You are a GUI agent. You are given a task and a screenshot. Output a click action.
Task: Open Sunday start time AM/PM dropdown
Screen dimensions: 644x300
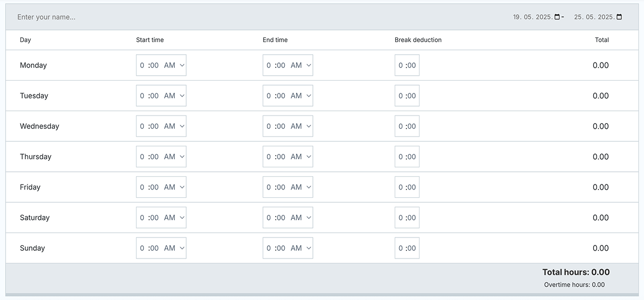click(x=174, y=248)
